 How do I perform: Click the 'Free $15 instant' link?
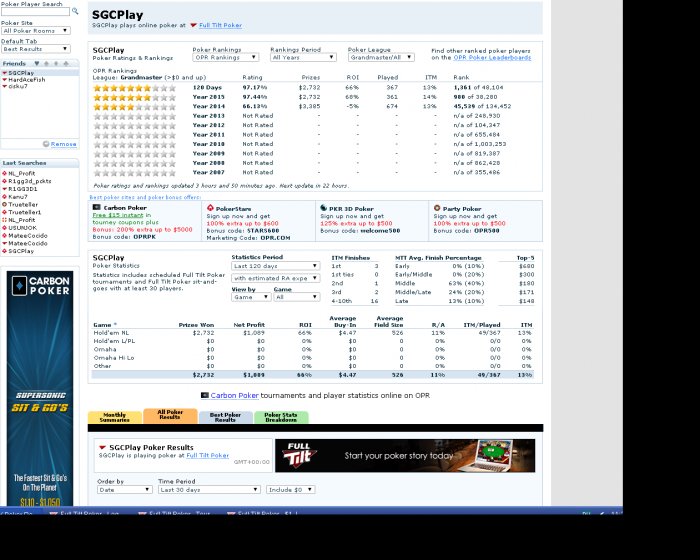[x=118, y=215]
